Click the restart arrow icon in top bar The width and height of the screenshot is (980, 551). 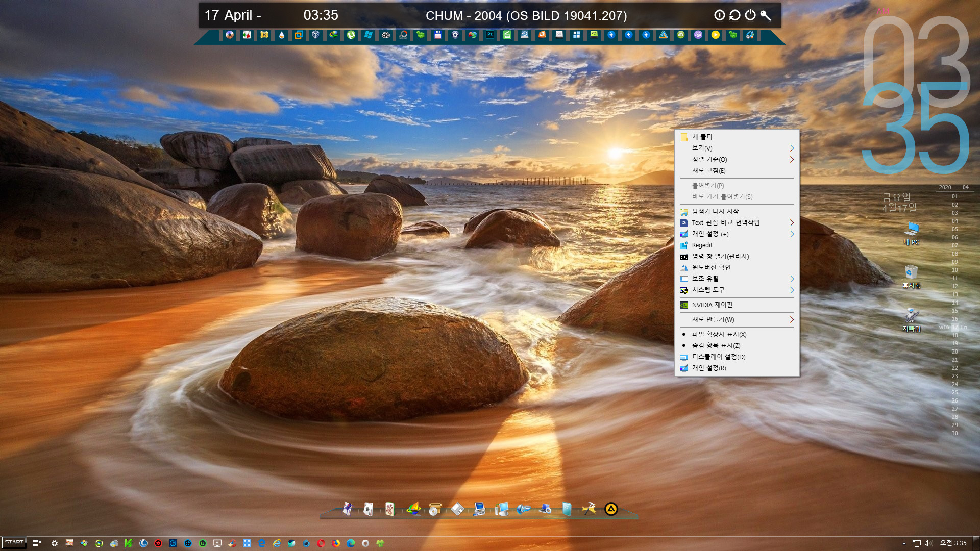click(x=734, y=15)
